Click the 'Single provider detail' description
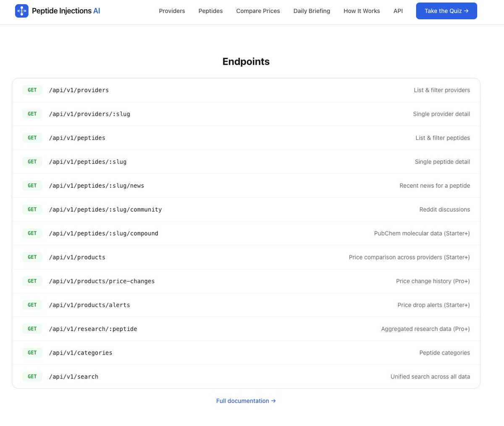 click(441, 114)
